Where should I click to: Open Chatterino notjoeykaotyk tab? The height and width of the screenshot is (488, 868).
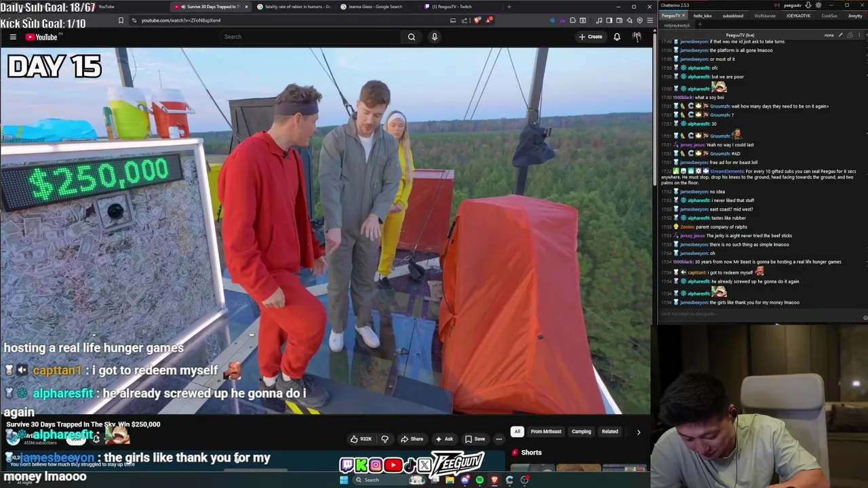coord(677,25)
